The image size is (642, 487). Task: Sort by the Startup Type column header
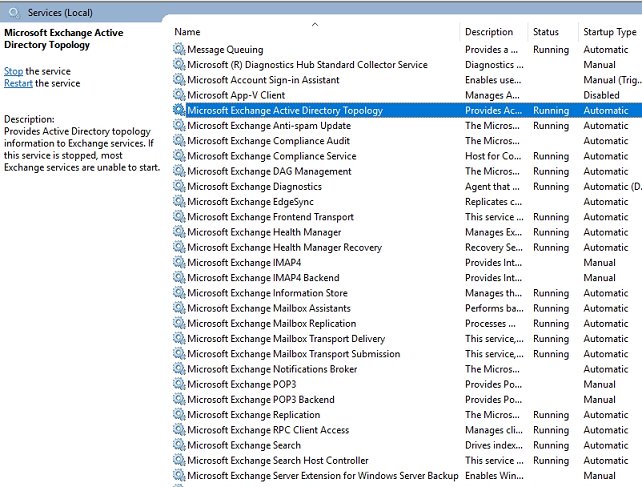(610, 32)
